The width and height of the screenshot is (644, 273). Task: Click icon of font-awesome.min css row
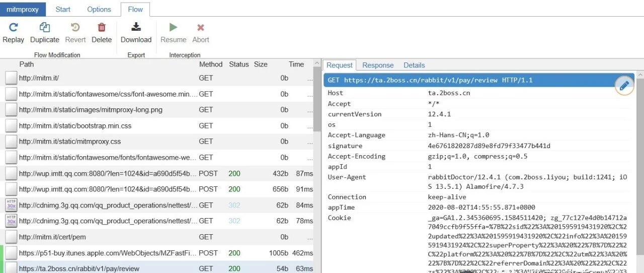[x=11, y=94]
